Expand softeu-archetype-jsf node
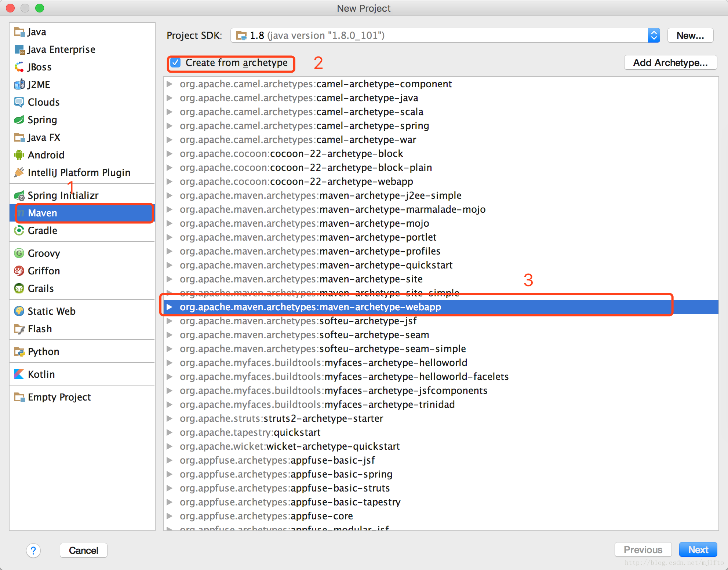The width and height of the screenshot is (728, 570). [170, 321]
